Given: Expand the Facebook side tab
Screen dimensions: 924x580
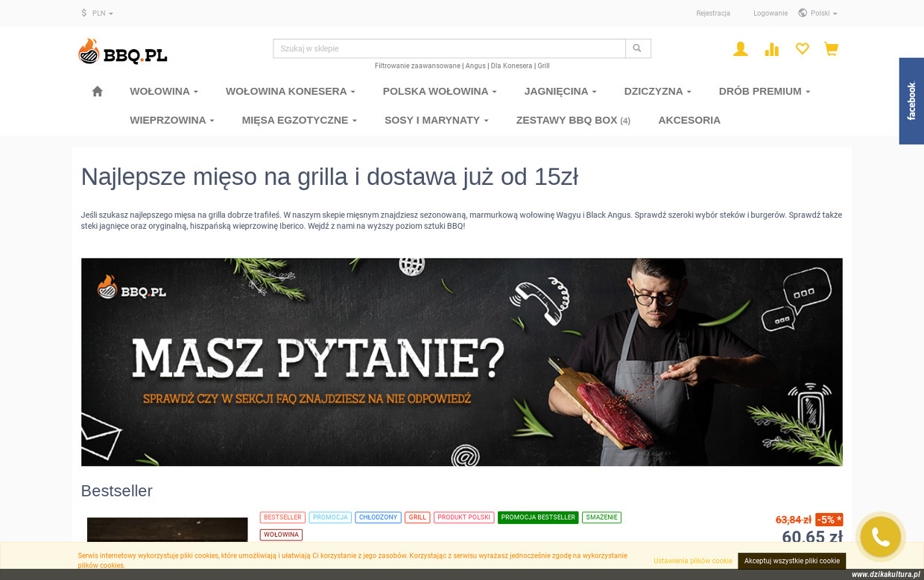Looking at the screenshot, I should pos(911,101).
